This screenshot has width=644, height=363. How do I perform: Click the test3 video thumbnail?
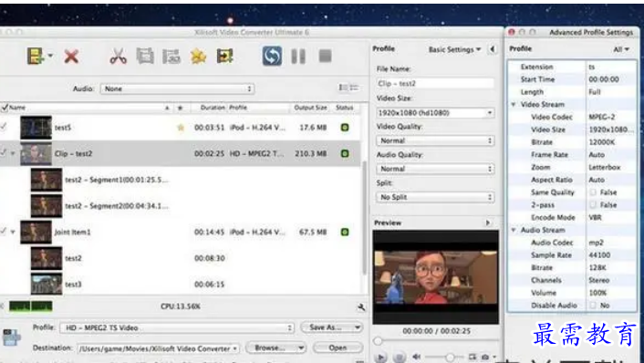point(47,285)
